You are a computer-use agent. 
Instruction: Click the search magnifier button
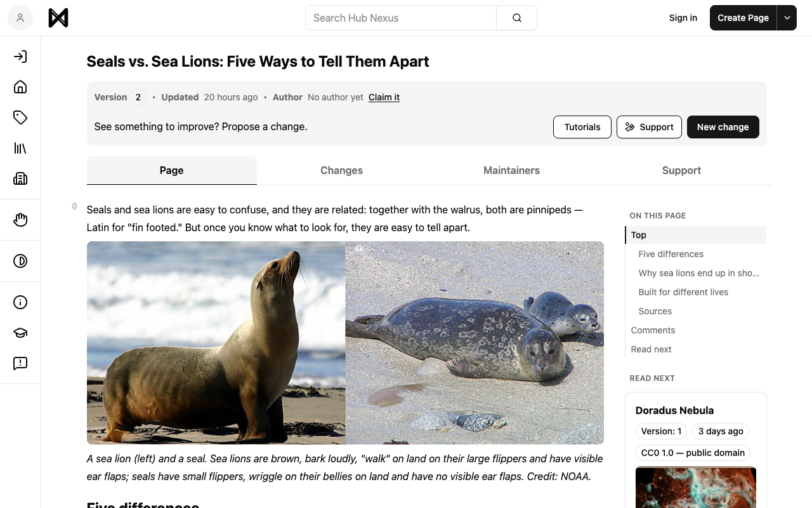tap(517, 18)
